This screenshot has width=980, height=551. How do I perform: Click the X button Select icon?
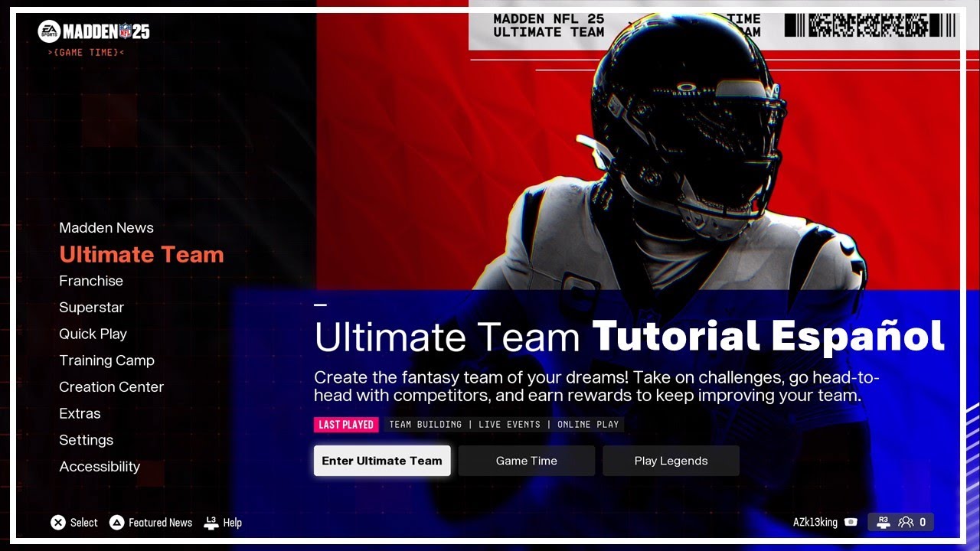58,523
